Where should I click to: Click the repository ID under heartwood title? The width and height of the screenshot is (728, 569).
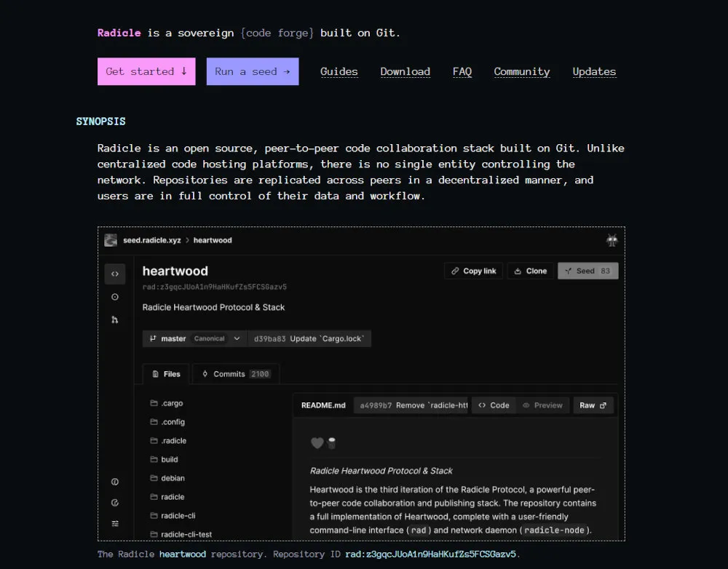coord(215,287)
